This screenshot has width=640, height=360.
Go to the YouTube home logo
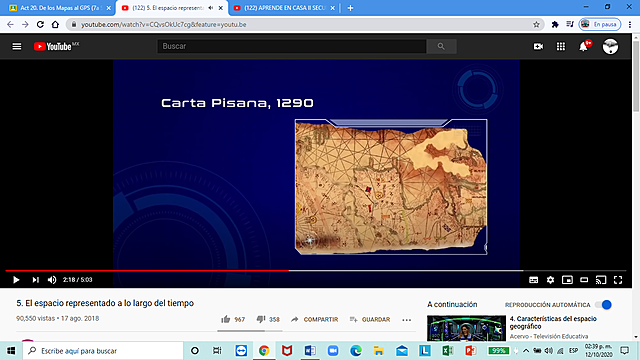pyautogui.click(x=56, y=47)
